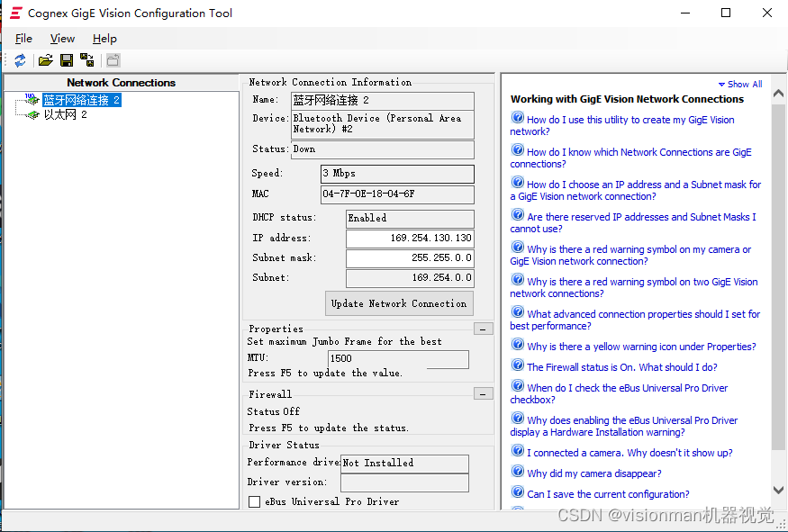Click the Performance driver 'Not Installed' field
The image size is (788, 532).
[404, 464]
